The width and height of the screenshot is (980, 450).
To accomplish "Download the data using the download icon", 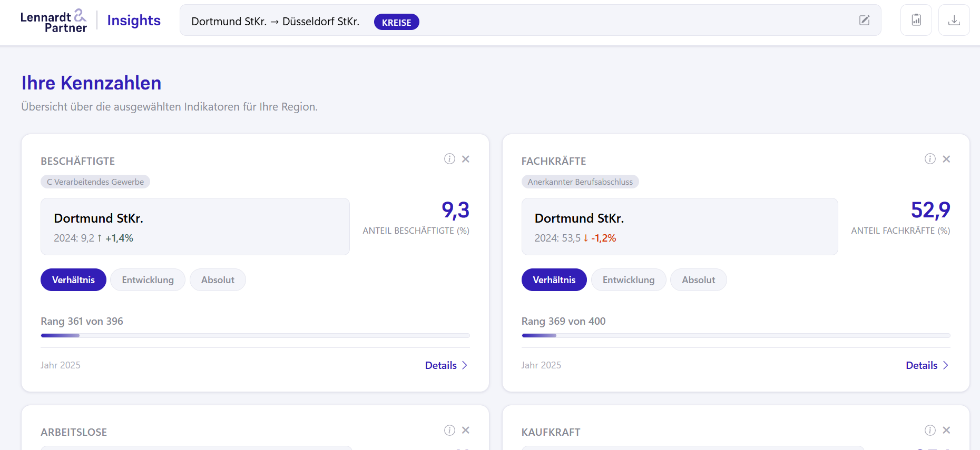I will (x=954, y=20).
